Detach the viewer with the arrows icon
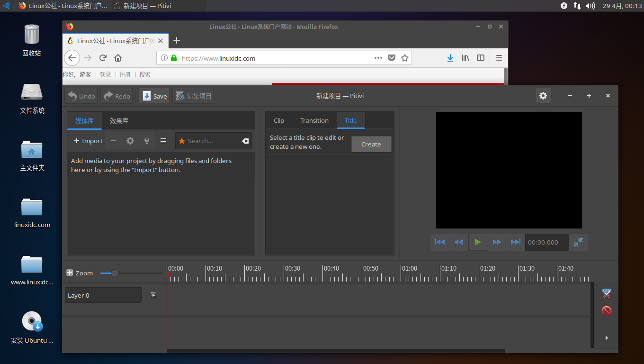The height and width of the screenshot is (364, 644). [x=578, y=242]
